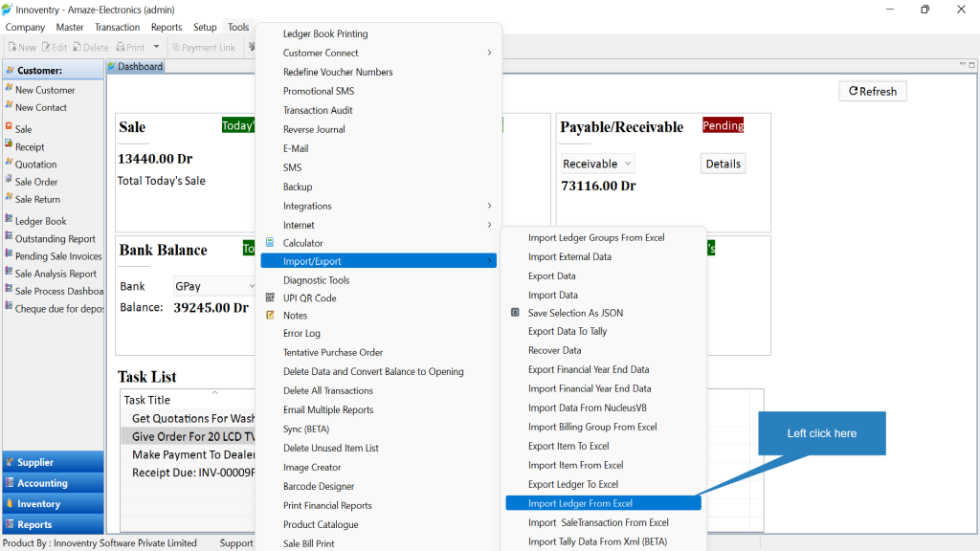The height and width of the screenshot is (551, 980).
Task: Open the GPay bank dropdown
Action: point(213,286)
